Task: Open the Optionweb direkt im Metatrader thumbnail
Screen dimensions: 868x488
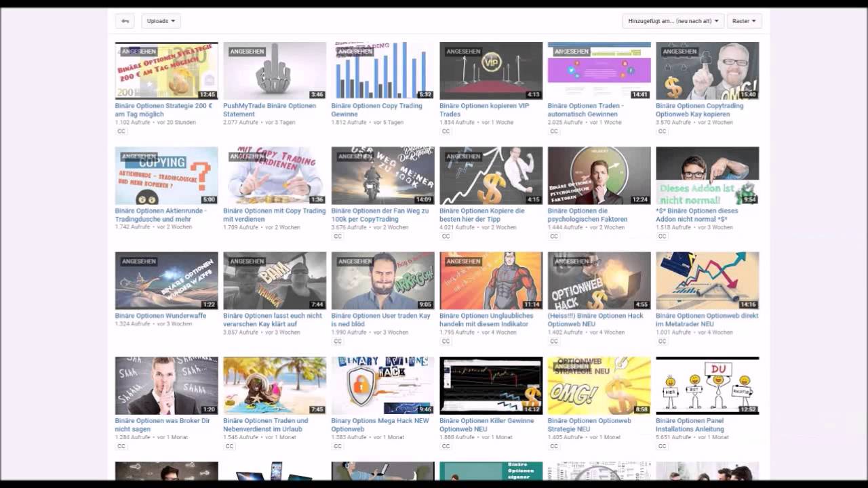Action: 707,281
